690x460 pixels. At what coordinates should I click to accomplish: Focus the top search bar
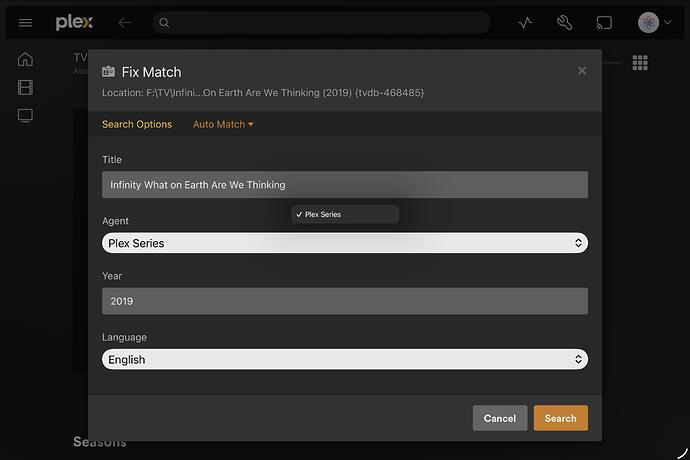(321, 22)
